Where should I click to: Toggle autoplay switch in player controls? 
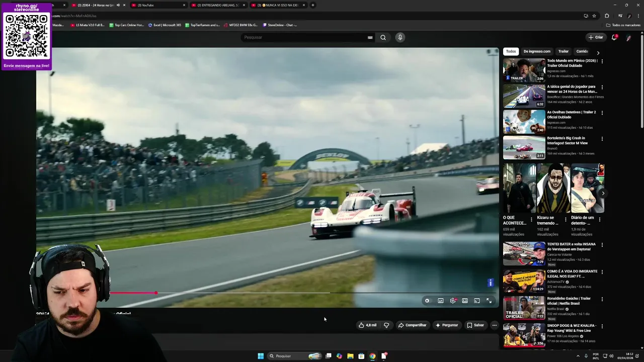coord(427,301)
